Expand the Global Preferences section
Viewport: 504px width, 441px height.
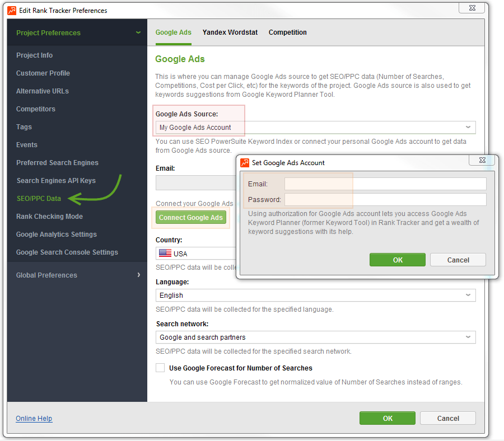coord(138,275)
